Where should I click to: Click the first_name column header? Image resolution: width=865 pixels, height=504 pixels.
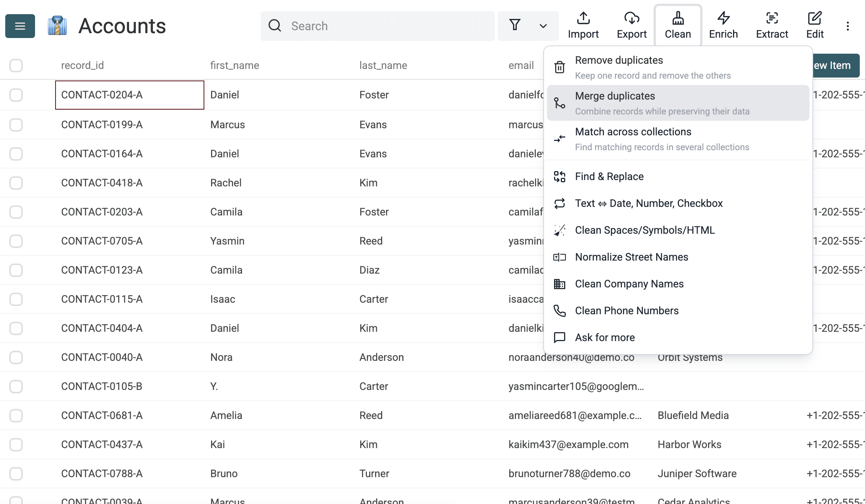[x=235, y=65]
